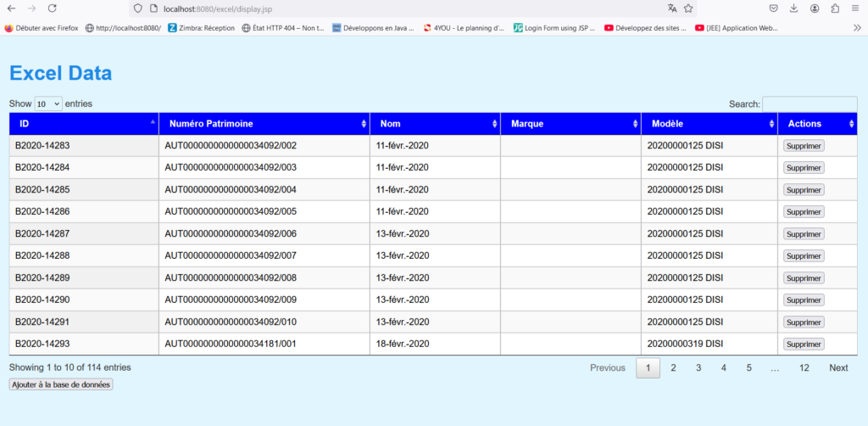Sort by Numéro Patrimoine column header
This screenshot has width=868, height=426.
click(x=264, y=124)
